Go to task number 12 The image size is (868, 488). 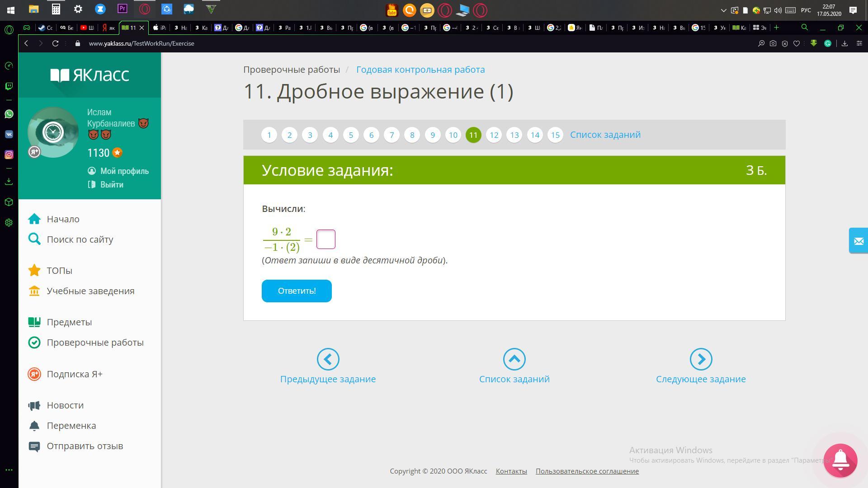[494, 135]
